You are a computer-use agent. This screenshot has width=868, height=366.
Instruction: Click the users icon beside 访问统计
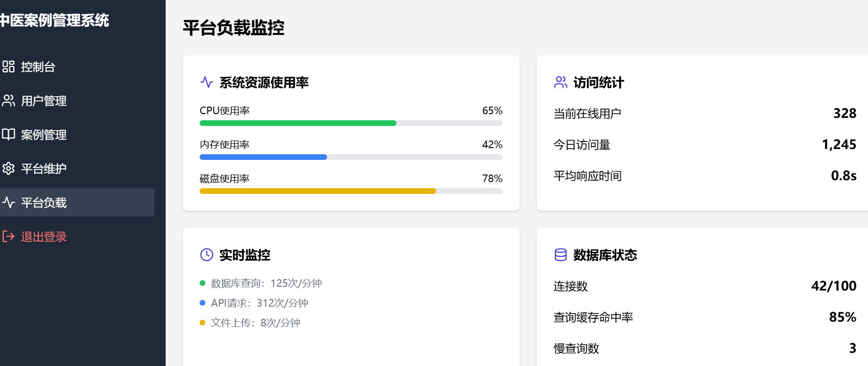561,82
